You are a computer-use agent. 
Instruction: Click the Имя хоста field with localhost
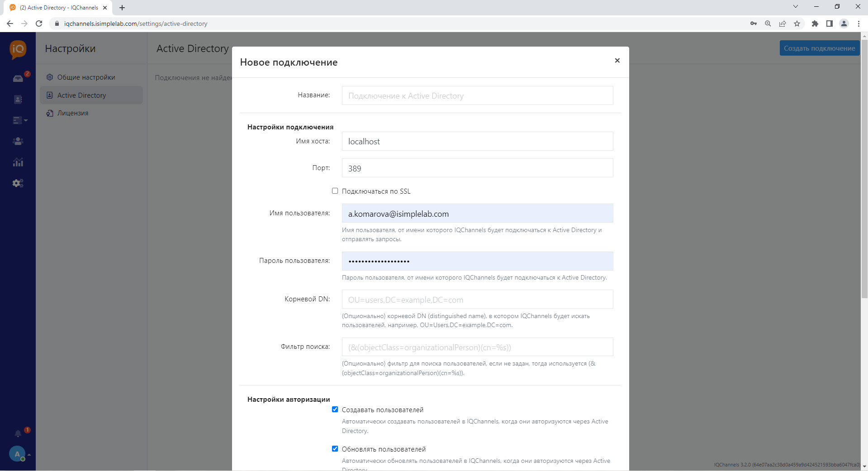pyautogui.click(x=477, y=141)
